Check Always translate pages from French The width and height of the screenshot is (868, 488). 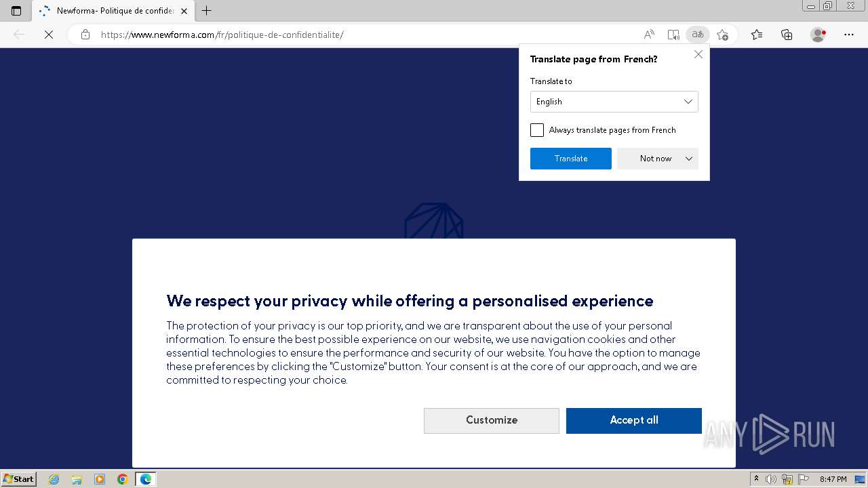(537, 130)
